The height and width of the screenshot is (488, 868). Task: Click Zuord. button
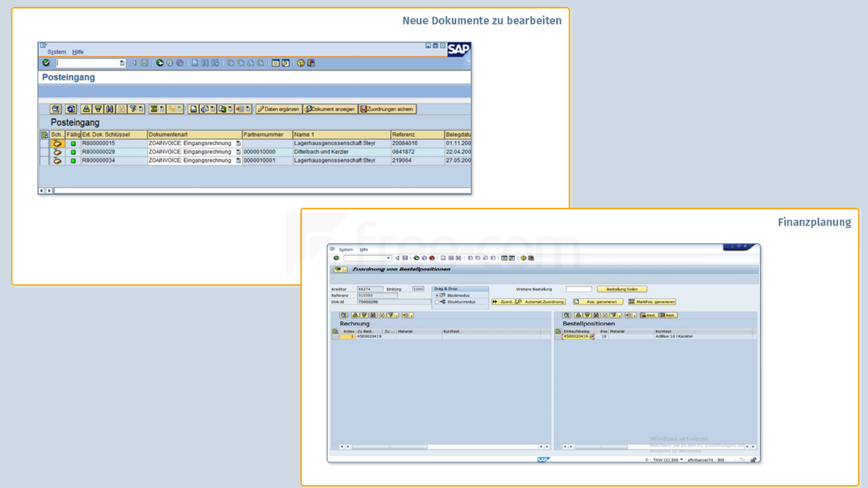[503, 301]
